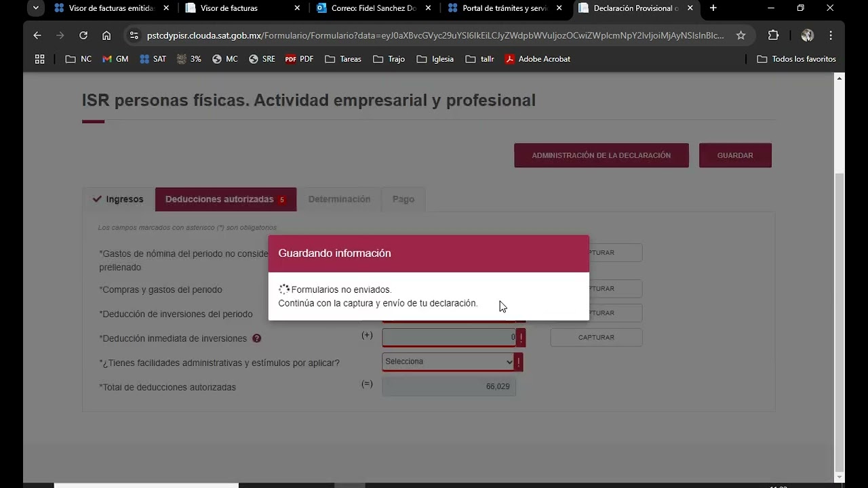The width and height of the screenshot is (868, 488).
Task: Open the facilidades administrativas Selecciona dropdown
Action: (x=449, y=361)
